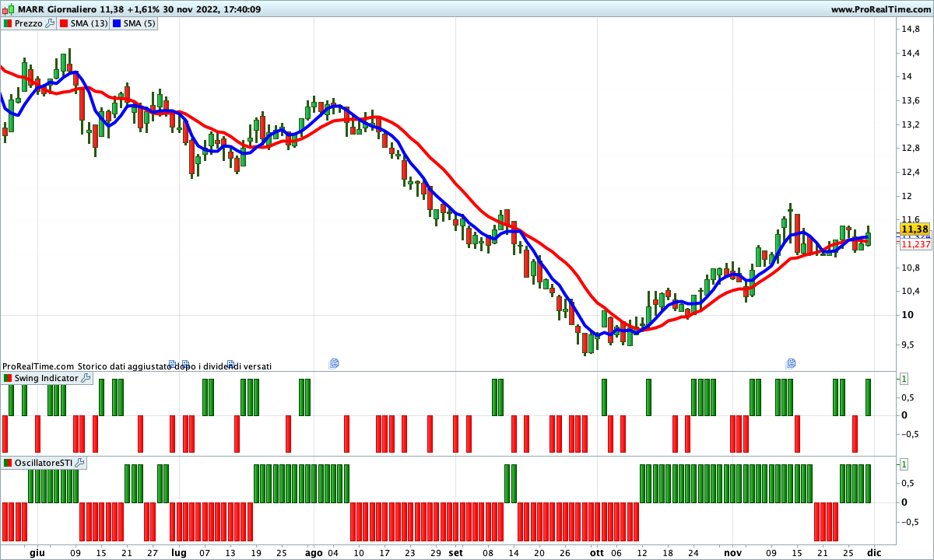The height and width of the screenshot is (560, 934).
Task: Click the red 11,237 SMA value label
Action: [x=915, y=244]
